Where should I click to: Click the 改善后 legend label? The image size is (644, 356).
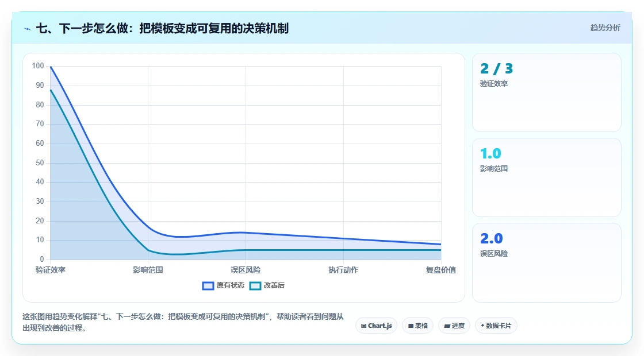(x=274, y=285)
